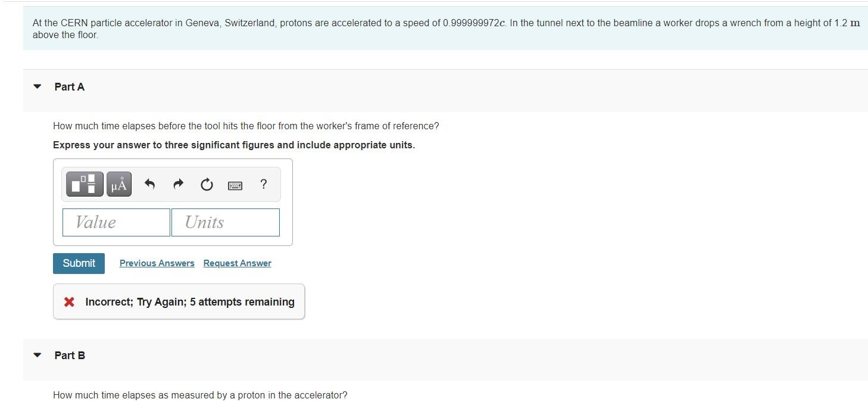Redo the equation entry
Viewport: 868px width, 405px height.
pyautogui.click(x=178, y=184)
